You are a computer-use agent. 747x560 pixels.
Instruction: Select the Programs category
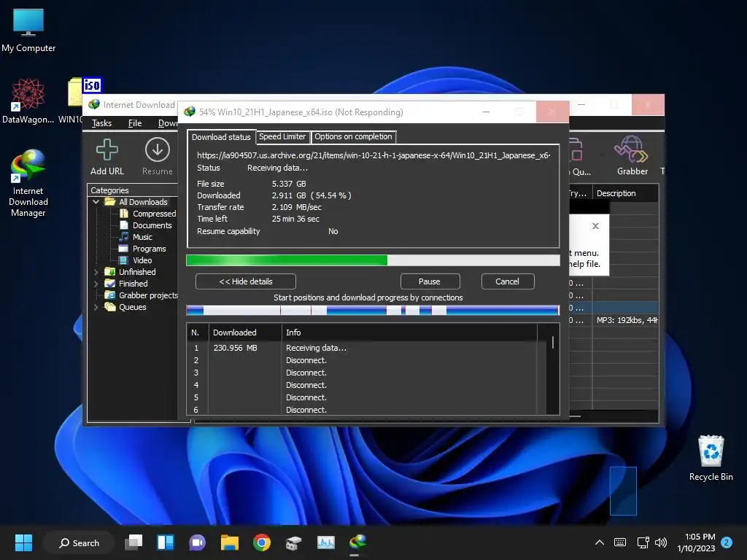point(142,249)
